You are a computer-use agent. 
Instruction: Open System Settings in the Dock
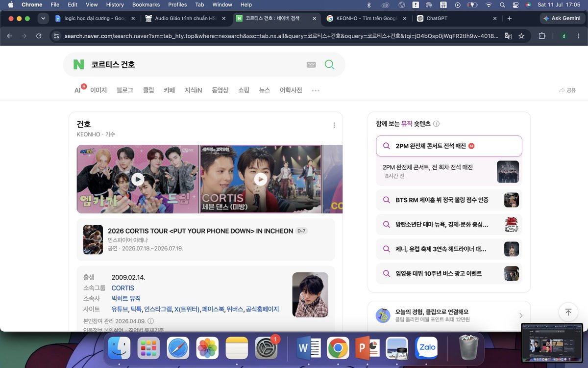(267, 348)
